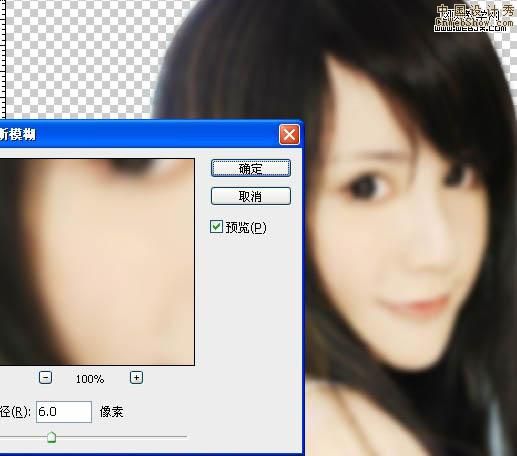Zoom in the blur preview with plus icon
Image resolution: width=517 pixels, height=456 pixels.
click(x=136, y=378)
